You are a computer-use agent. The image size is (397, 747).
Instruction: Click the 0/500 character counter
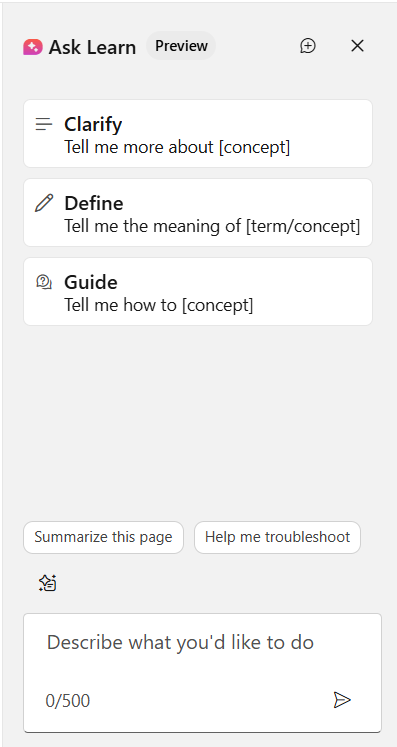pyautogui.click(x=68, y=701)
